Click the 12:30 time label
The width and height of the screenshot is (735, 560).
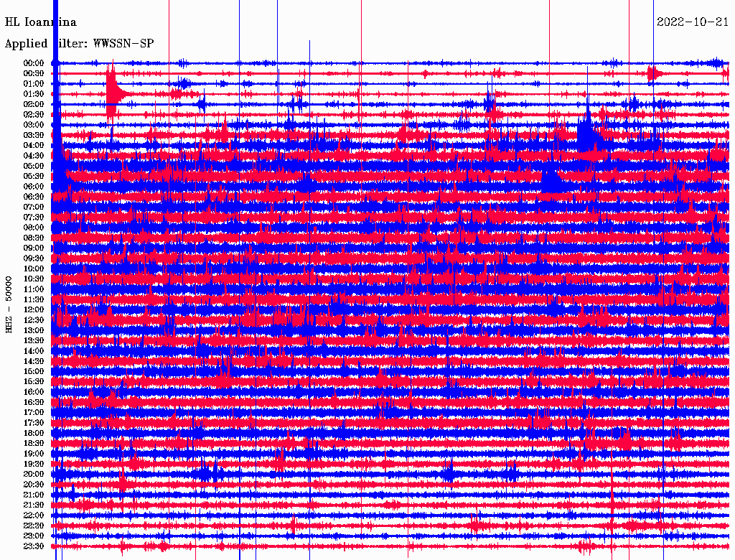tap(34, 320)
